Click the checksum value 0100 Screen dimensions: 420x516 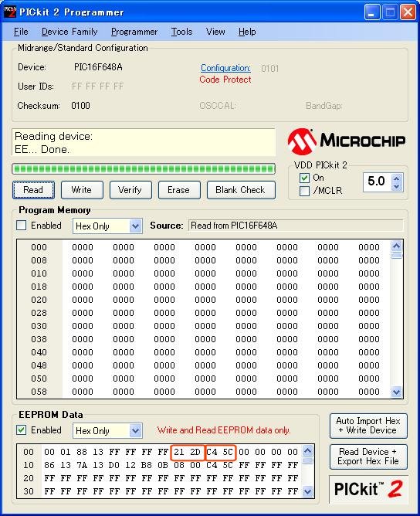coord(80,106)
